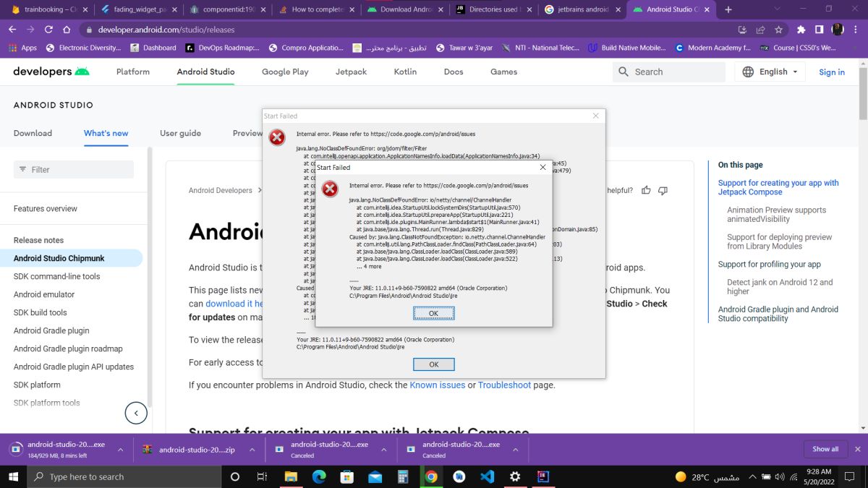
Task: Open Settings gear from taskbar
Action: point(515,476)
